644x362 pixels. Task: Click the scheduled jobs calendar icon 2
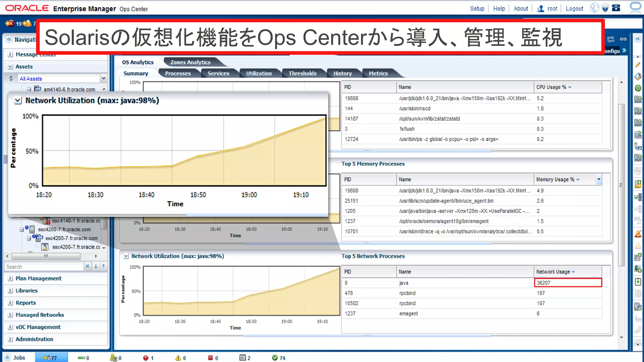(242, 358)
